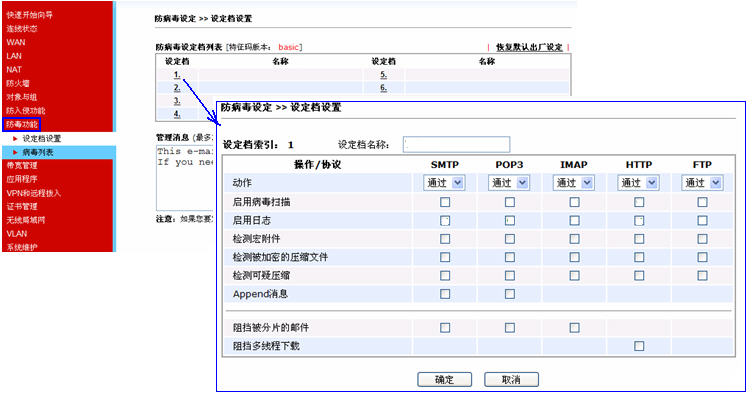Enable 启用病毒扫描 for POP3
The height and width of the screenshot is (396, 754).
[510, 202]
